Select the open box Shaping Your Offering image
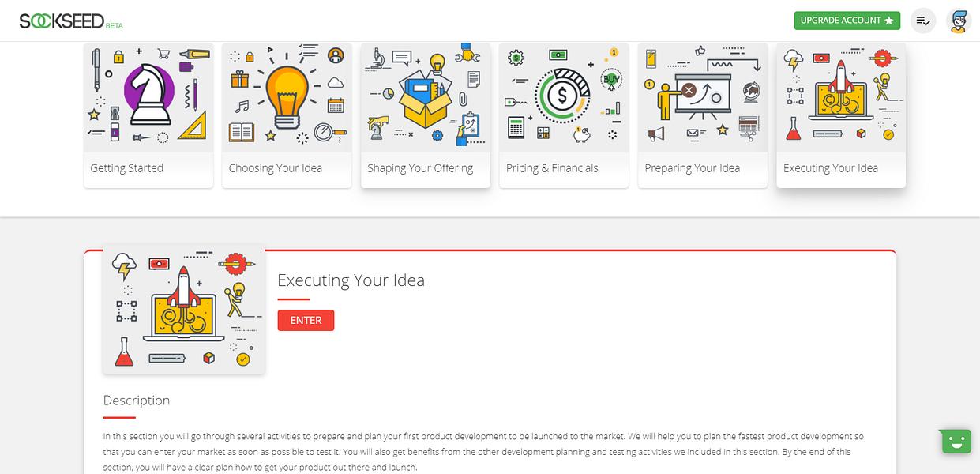 tap(426, 97)
